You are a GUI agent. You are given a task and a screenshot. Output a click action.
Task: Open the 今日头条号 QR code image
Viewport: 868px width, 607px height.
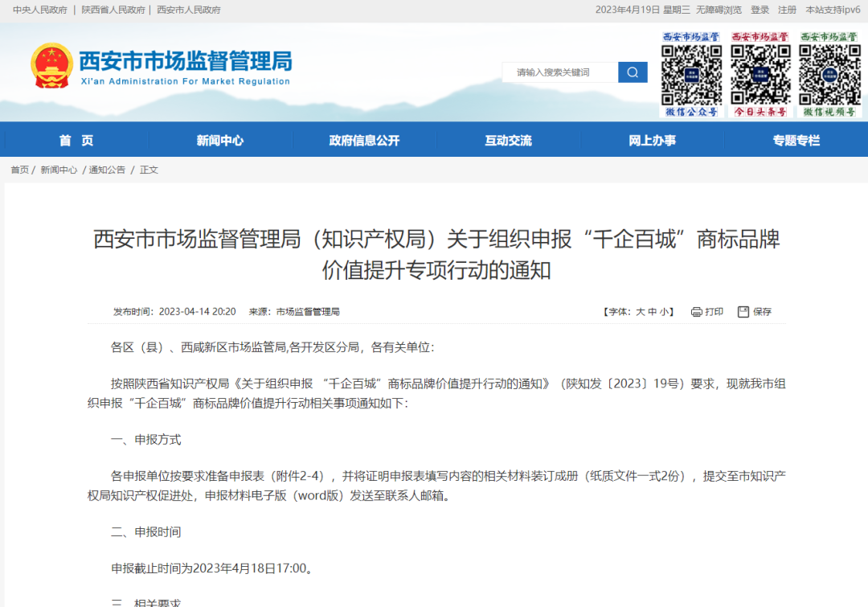tap(759, 71)
